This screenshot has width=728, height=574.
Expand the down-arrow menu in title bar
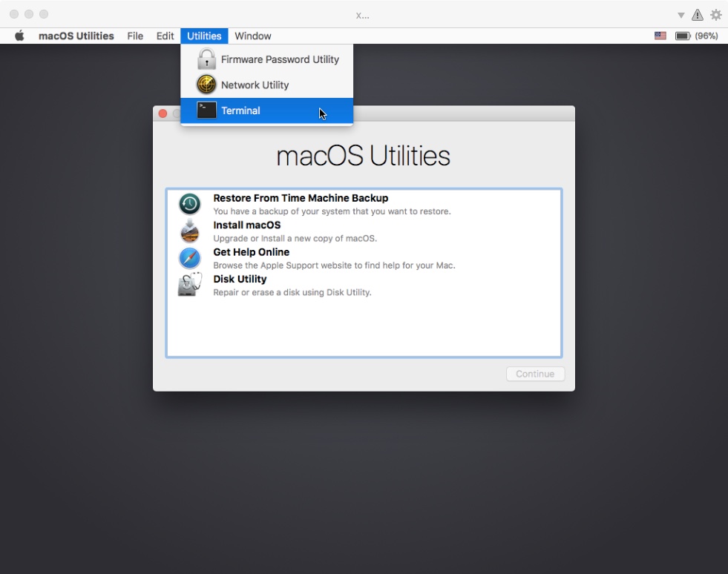pyautogui.click(x=681, y=16)
